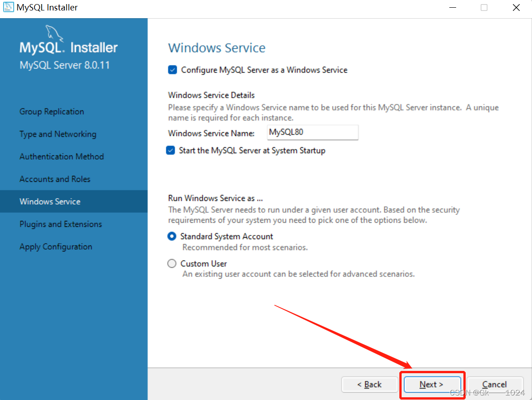The image size is (532, 400).
Task: Click the MySQL Installer title bar icon
Action: coord(8,7)
